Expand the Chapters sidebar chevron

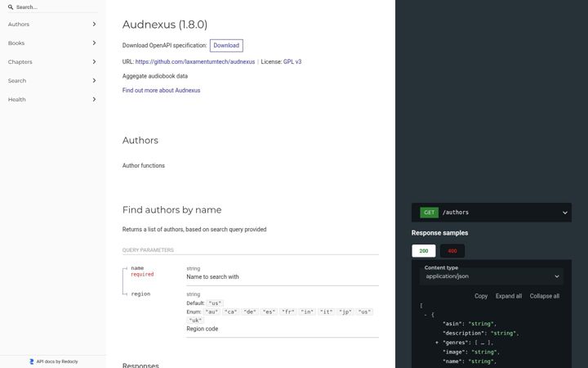tap(94, 61)
